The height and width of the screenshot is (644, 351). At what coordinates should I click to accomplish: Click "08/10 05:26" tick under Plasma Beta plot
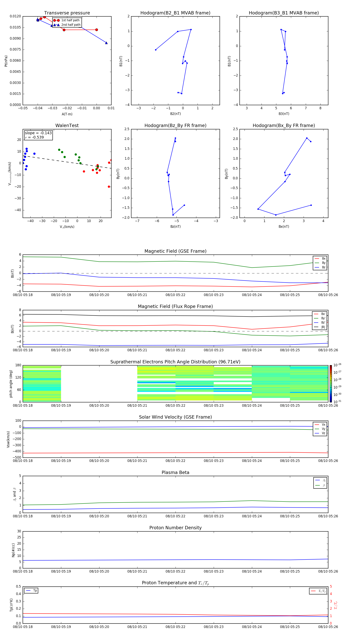[x=328, y=516]
